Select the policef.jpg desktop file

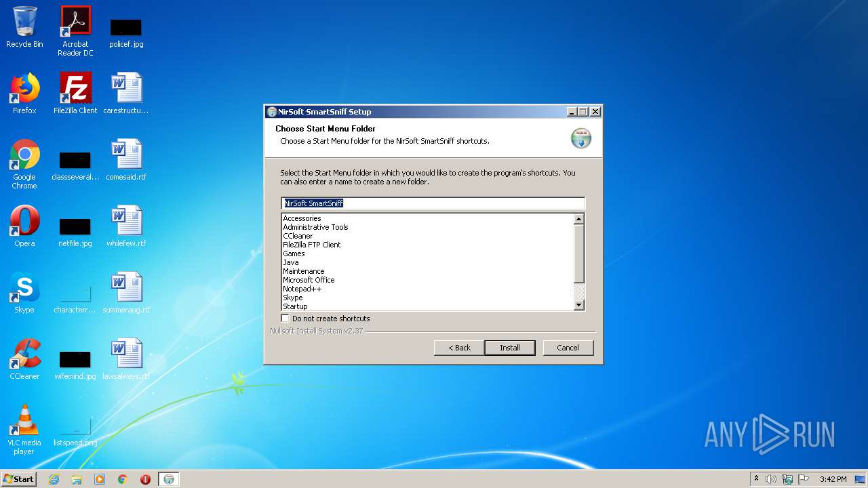[x=126, y=33]
